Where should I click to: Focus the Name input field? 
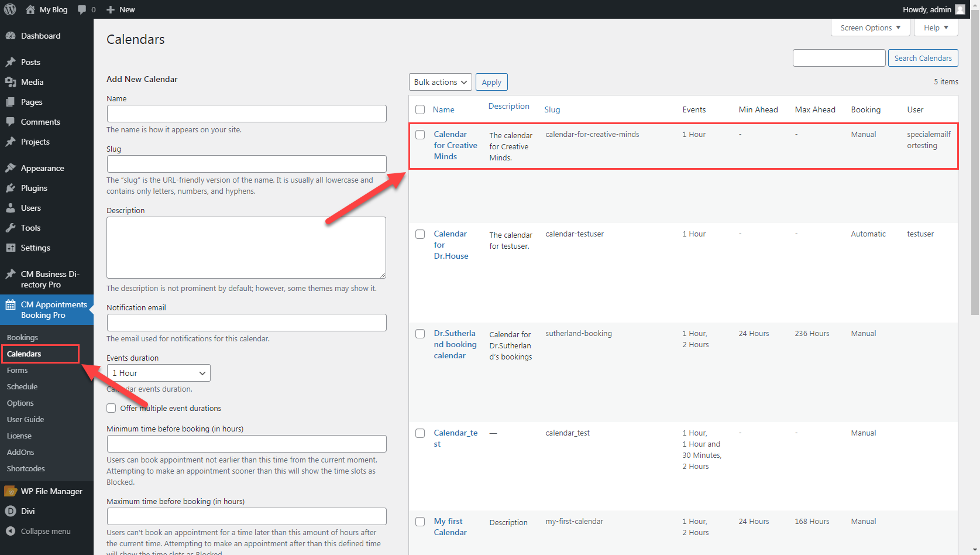point(247,114)
